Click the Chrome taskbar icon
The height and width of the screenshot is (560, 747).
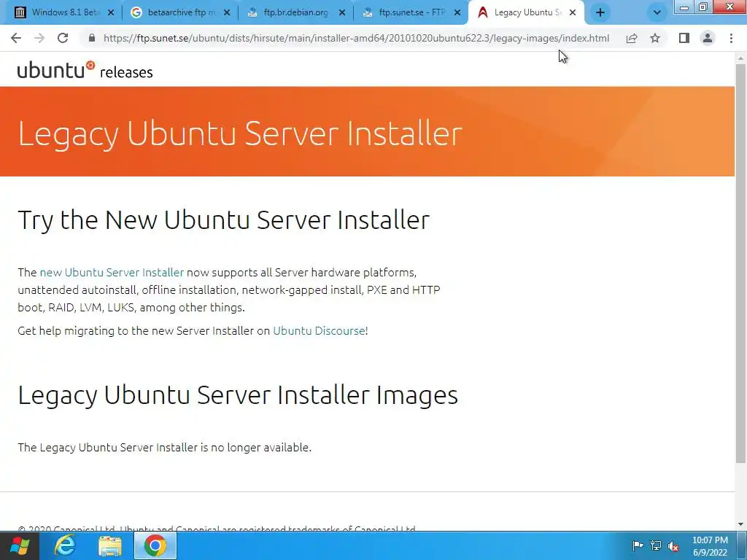point(155,545)
